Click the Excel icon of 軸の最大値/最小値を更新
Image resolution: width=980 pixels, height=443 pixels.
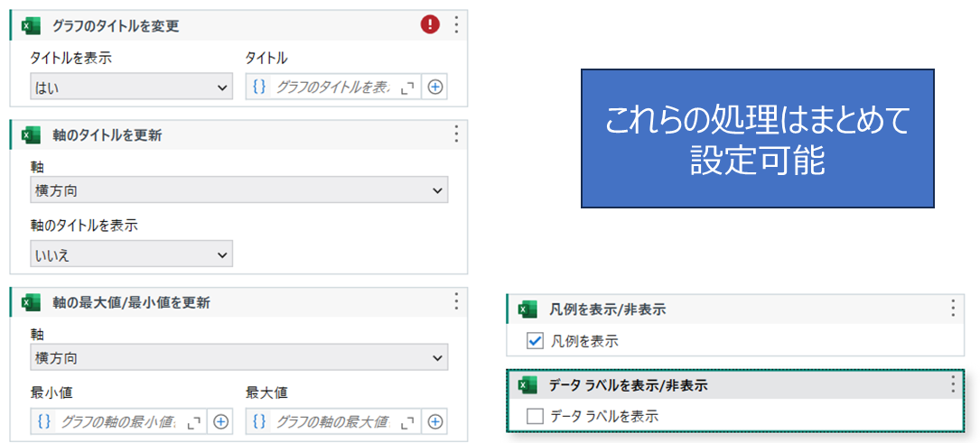tap(32, 302)
